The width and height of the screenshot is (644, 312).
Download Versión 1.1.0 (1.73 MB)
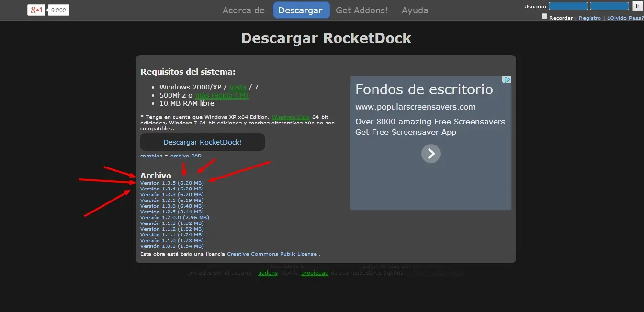(x=172, y=240)
